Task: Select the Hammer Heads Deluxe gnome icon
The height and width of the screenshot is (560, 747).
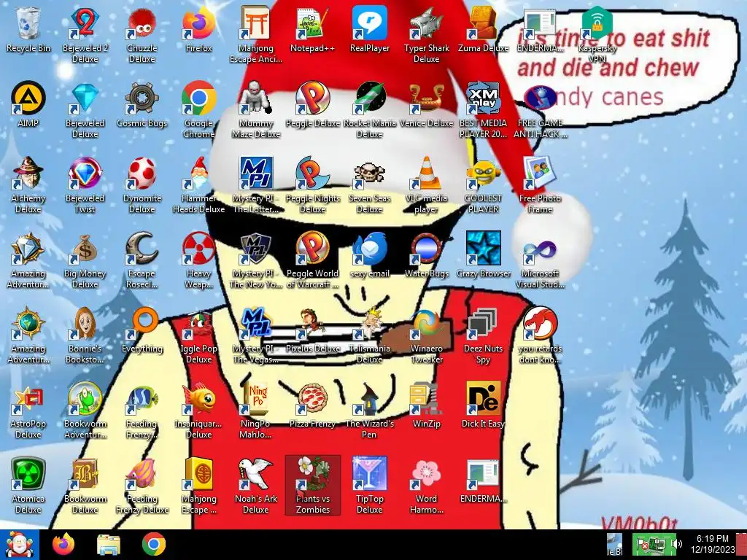Action: click(198, 174)
